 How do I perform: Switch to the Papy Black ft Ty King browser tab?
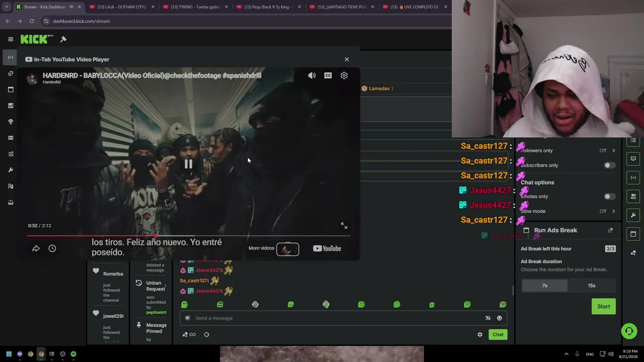click(270, 7)
